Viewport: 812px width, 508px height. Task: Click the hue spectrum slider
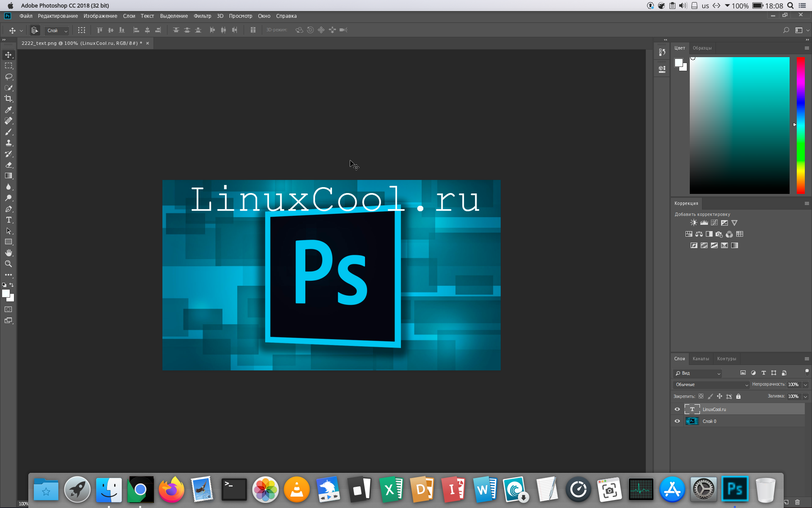801,125
